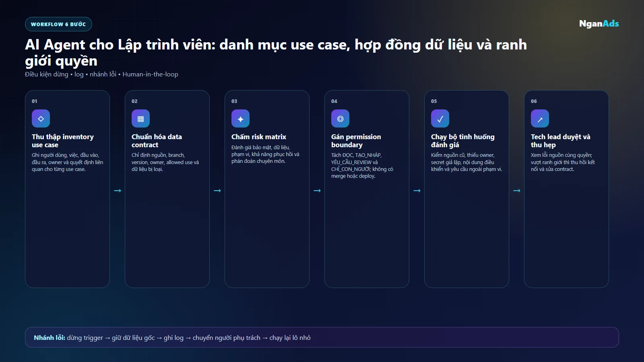Click step number 01 label
Viewport: 644px width, 362px height.
coord(35,101)
